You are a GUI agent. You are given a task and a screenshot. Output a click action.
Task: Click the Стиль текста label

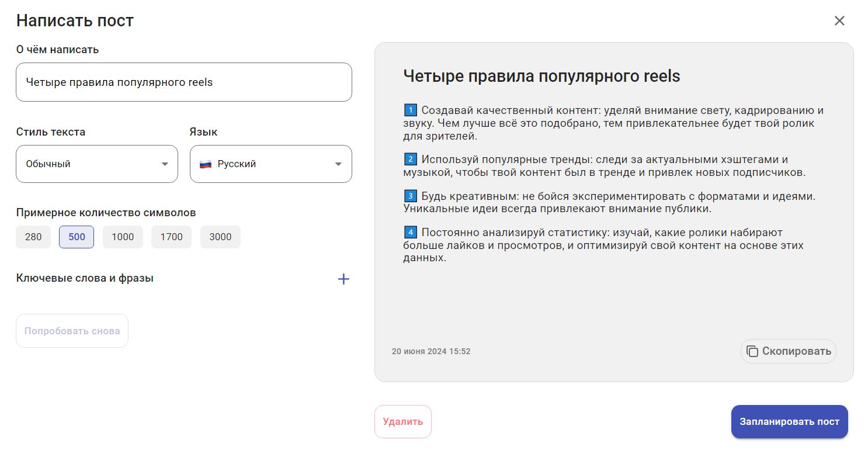click(x=51, y=132)
